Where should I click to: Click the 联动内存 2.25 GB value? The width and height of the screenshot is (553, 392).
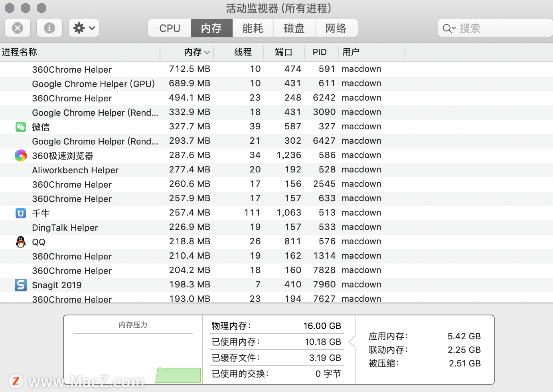click(464, 350)
